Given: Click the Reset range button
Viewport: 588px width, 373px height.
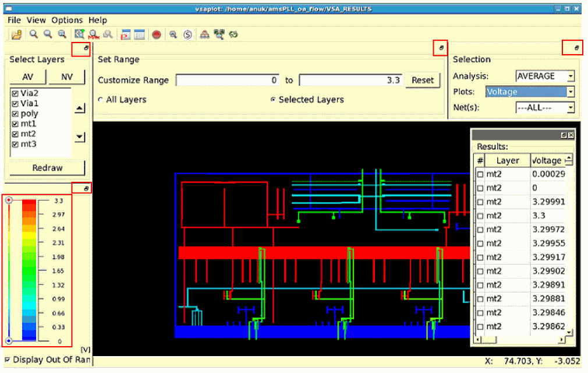Looking at the screenshot, I should point(423,80).
